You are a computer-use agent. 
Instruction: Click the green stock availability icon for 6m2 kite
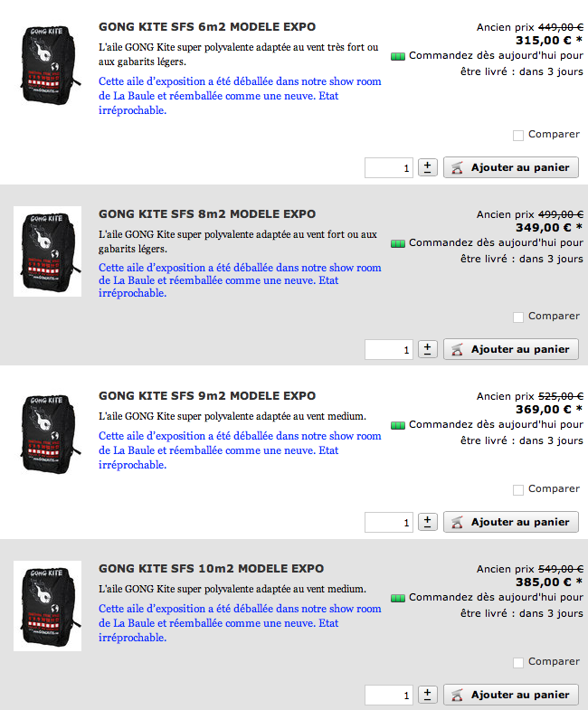tap(398, 57)
